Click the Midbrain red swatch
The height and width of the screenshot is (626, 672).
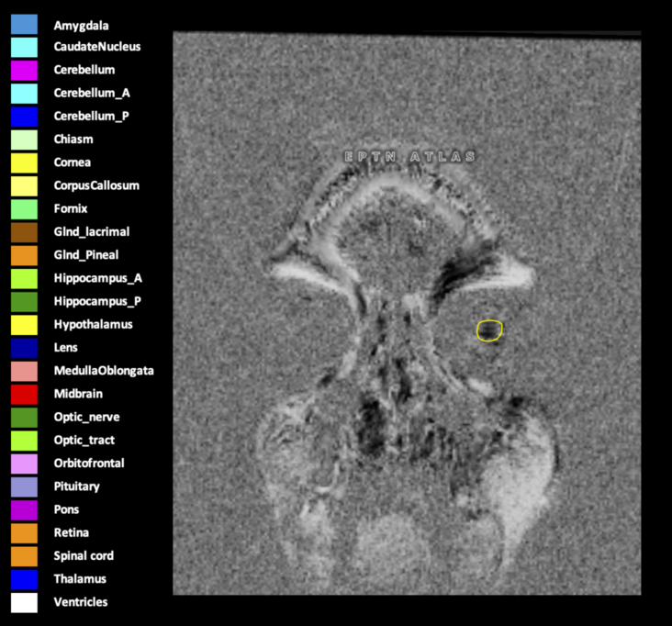pos(24,394)
